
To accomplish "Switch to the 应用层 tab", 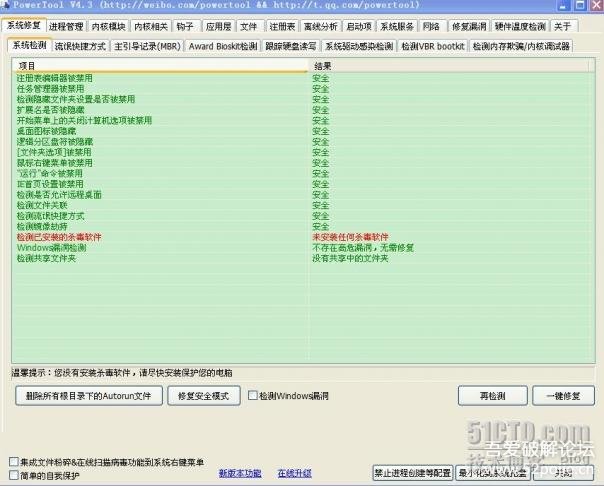I will (218, 26).
